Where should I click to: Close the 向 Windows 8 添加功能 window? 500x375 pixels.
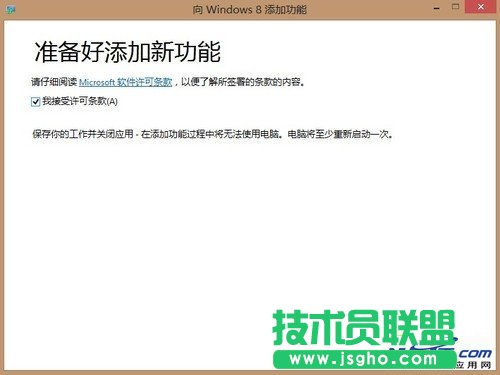pos(481,7)
